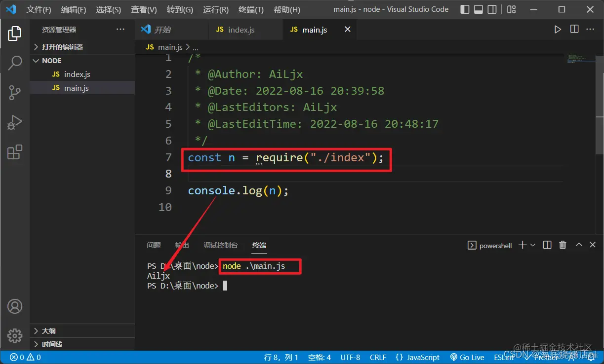Click the terminal prompt input line
Image resolution: width=604 pixels, height=364 pixels.
[225, 286]
